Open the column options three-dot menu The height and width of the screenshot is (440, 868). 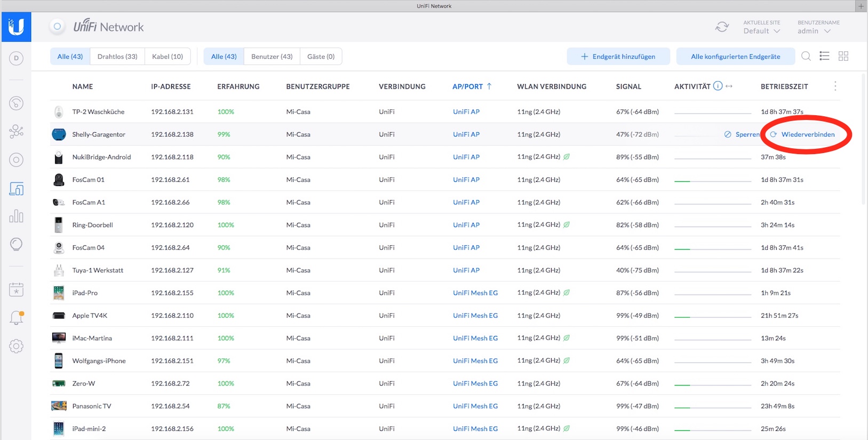tap(835, 86)
